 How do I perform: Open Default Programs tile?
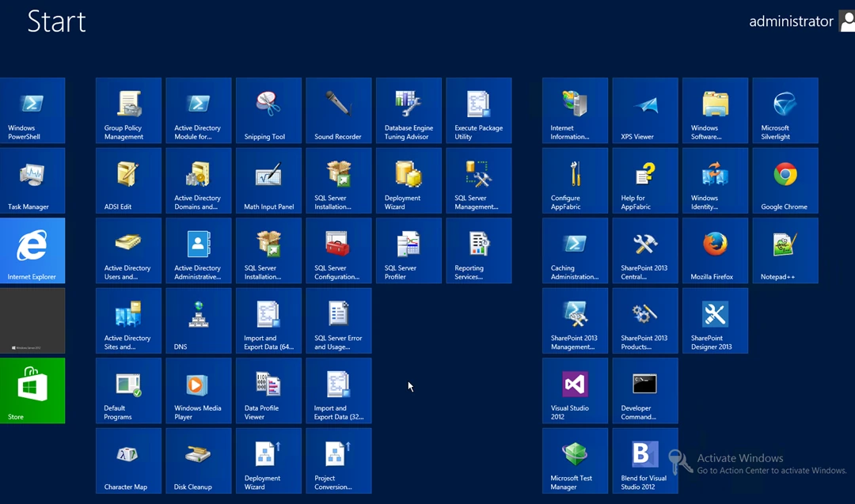coord(129,391)
